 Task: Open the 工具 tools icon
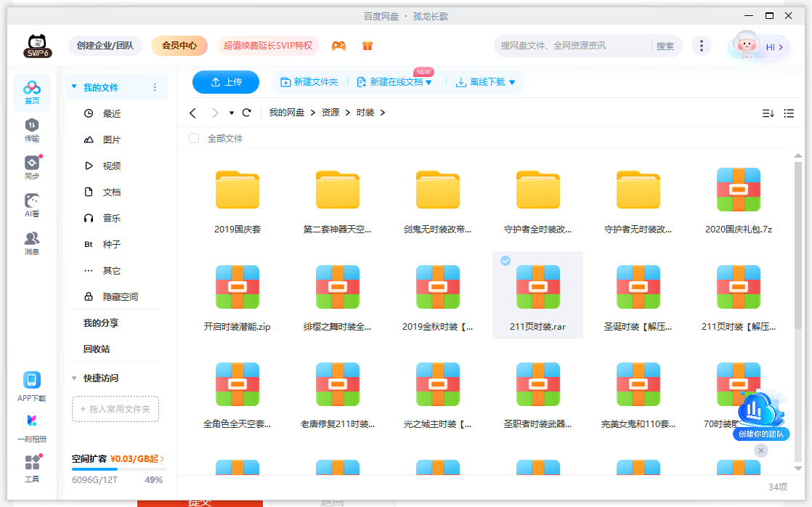[x=32, y=468]
